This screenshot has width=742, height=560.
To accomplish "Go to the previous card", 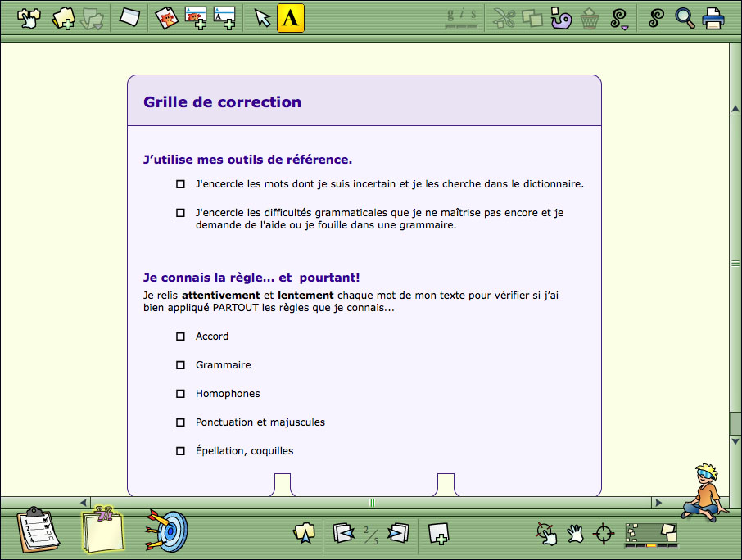I will click(343, 533).
